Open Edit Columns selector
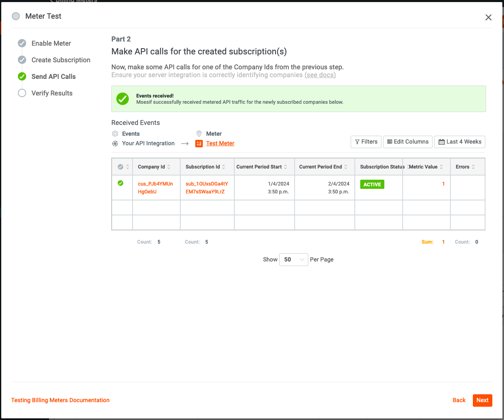Viewport: 504px width, 420px height. click(408, 142)
